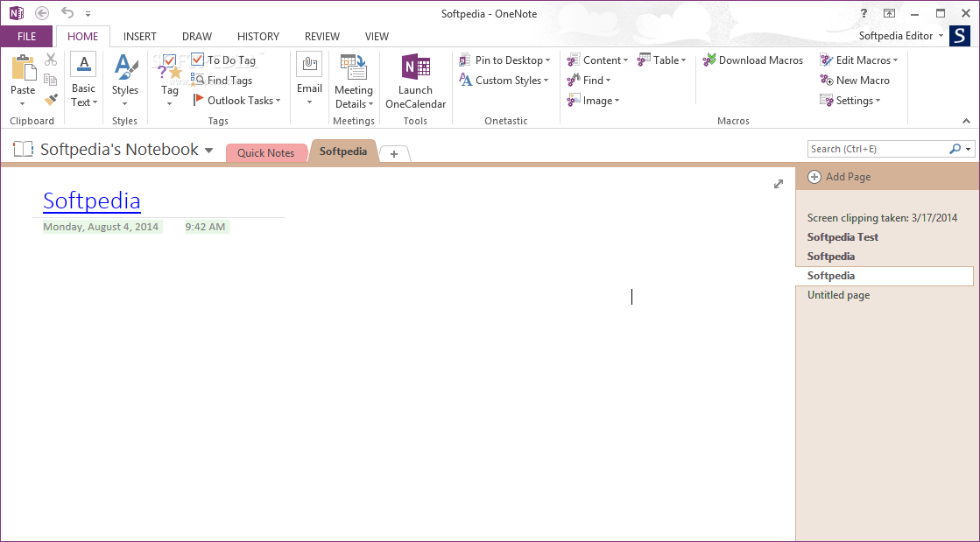Select the Format Painter brush icon
980x542 pixels.
pos(51,100)
